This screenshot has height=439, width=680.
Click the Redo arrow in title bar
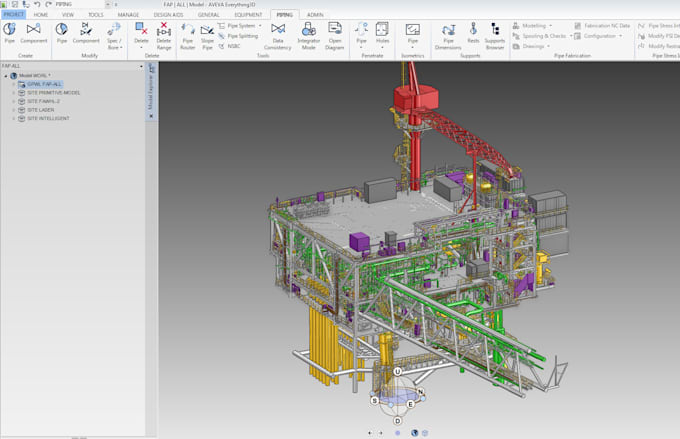pos(48,4)
